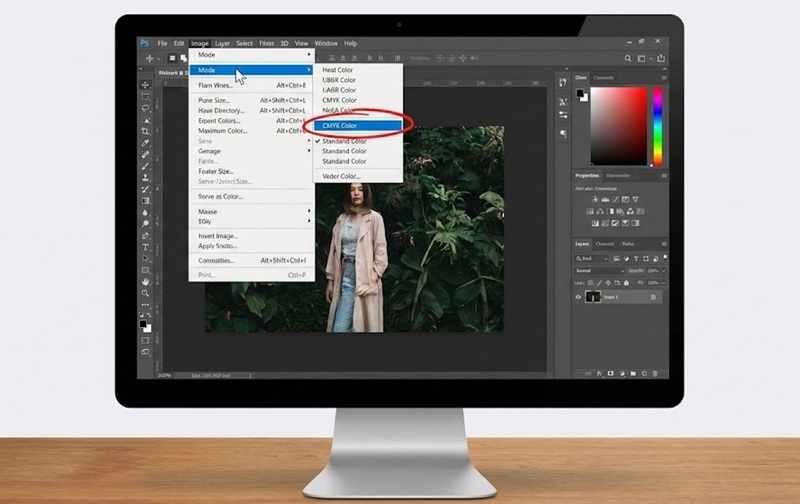The image size is (800, 504).
Task: Pick a color in the red color field
Action: pos(619,126)
